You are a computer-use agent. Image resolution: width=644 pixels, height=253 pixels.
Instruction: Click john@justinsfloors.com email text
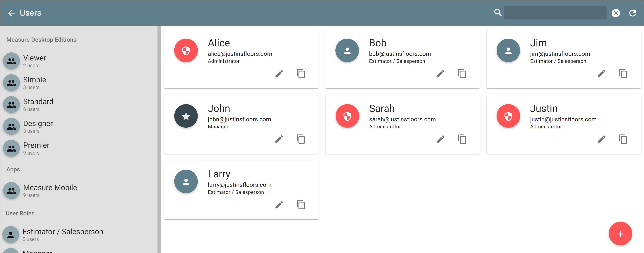239,119
